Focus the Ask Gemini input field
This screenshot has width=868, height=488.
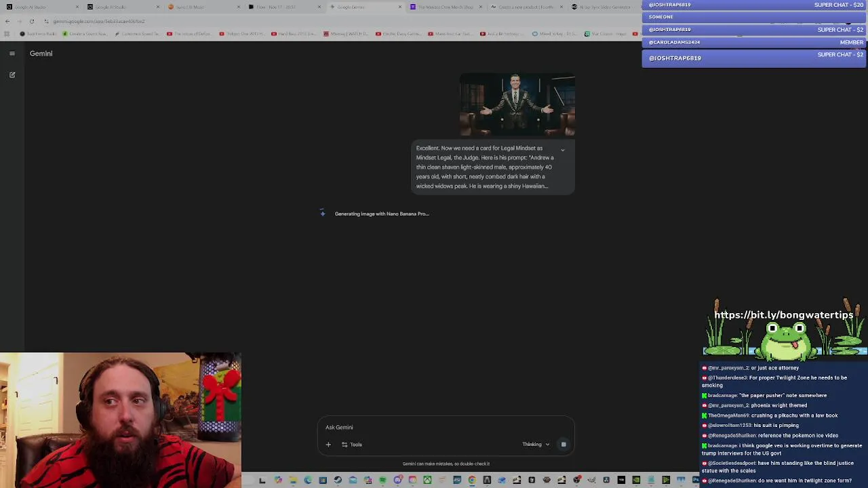(x=446, y=427)
